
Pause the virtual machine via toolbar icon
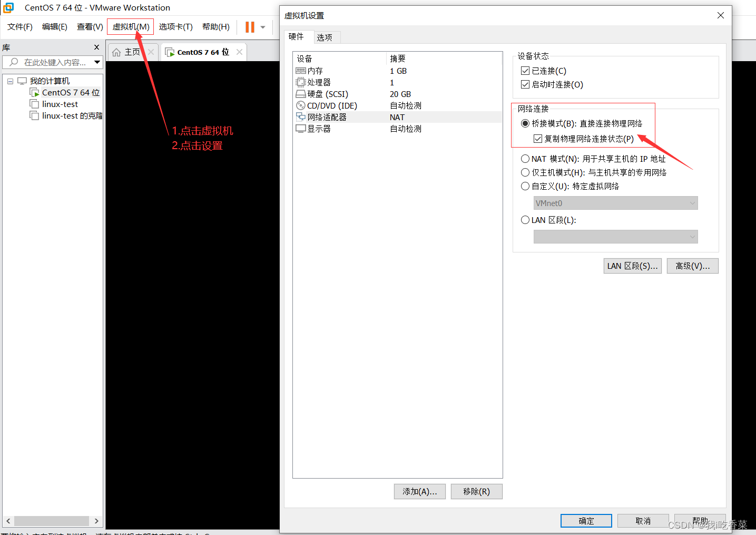click(x=250, y=27)
